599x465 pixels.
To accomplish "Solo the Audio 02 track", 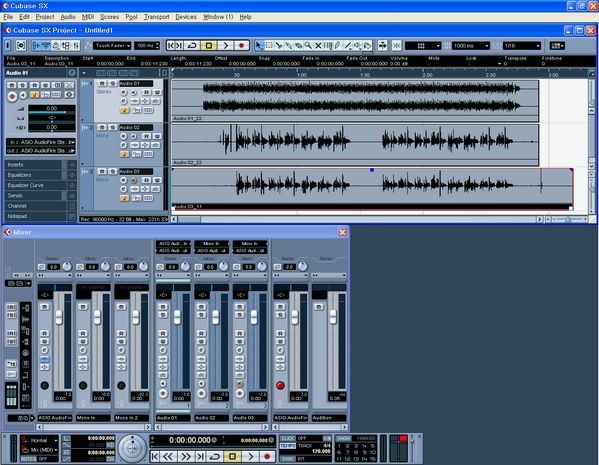I will point(112,127).
